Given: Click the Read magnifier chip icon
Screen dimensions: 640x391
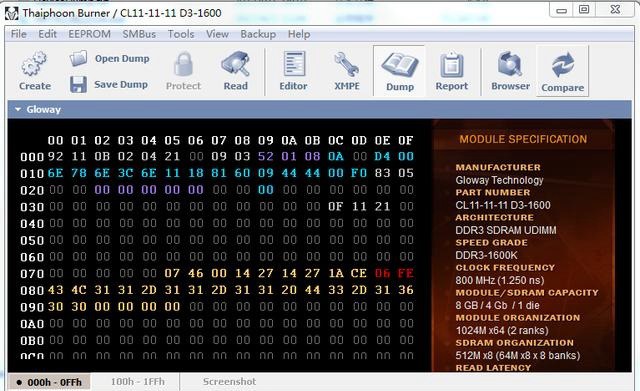Looking at the screenshot, I should click(x=235, y=64).
